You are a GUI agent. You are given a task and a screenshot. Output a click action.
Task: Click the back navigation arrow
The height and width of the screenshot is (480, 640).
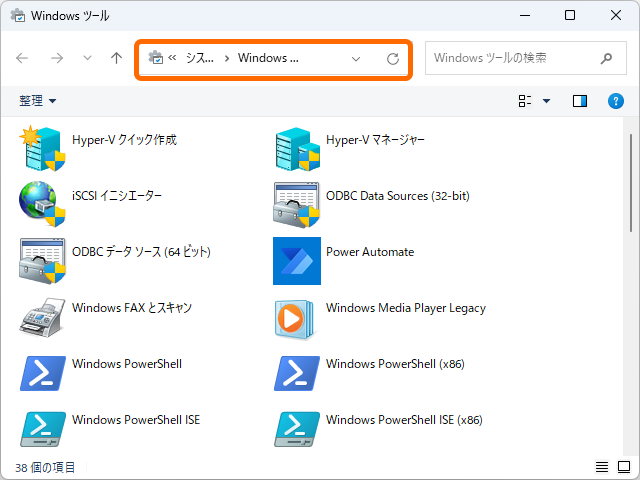coord(22,58)
